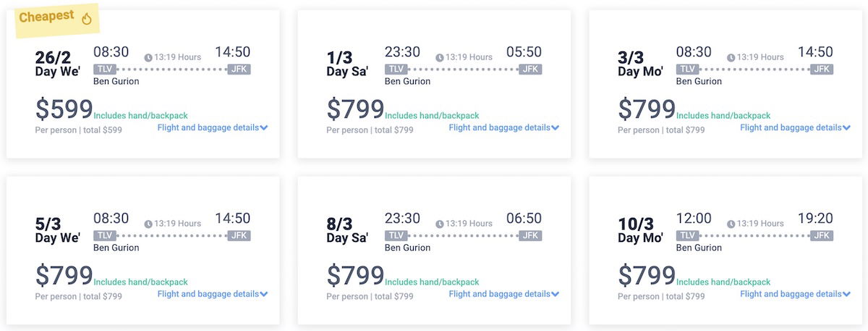Expand flight and baggage details for 26/2
The width and height of the screenshot is (868, 331).
click(213, 127)
